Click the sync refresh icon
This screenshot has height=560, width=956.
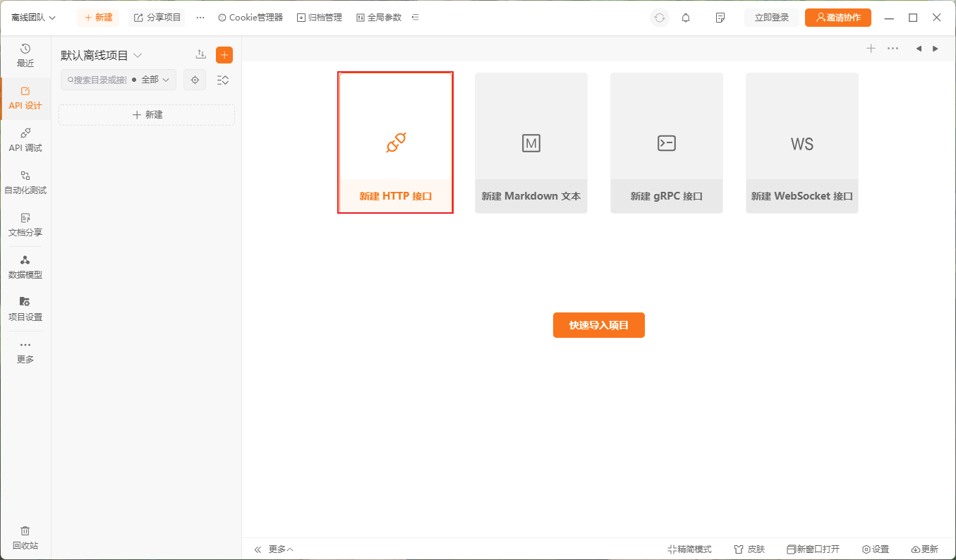(x=660, y=18)
